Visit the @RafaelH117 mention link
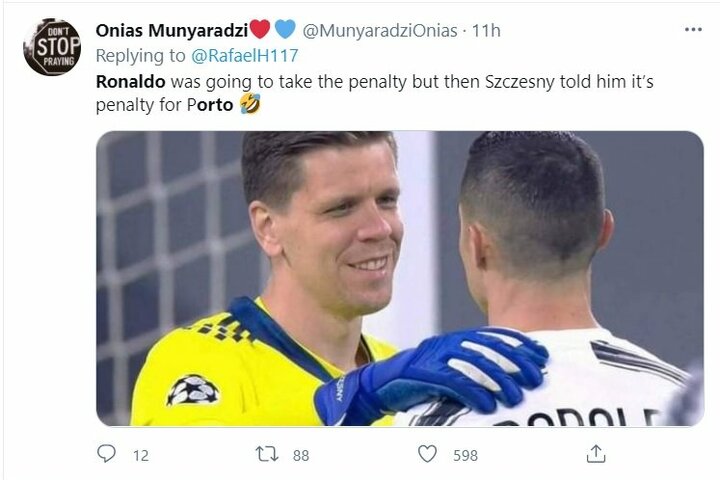This screenshot has width=720, height=480. pos(244,56)
